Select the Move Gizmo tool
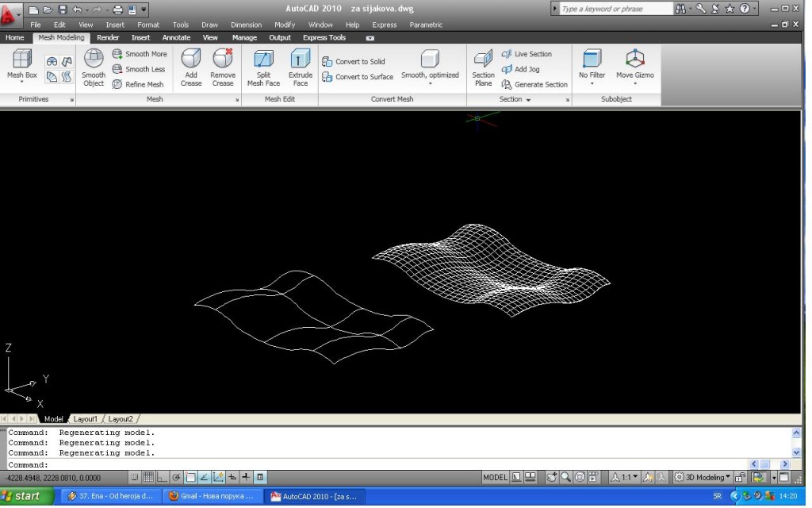 [635, 67]
